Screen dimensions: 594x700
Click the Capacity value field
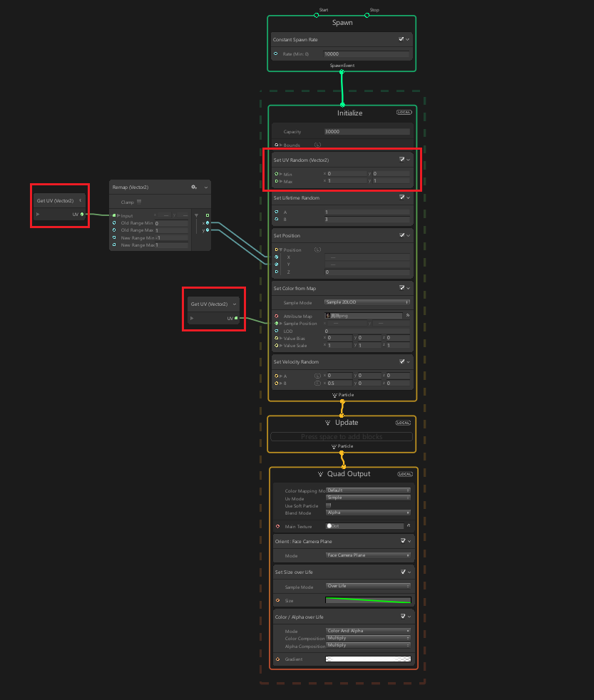click(x=367, y=132)
